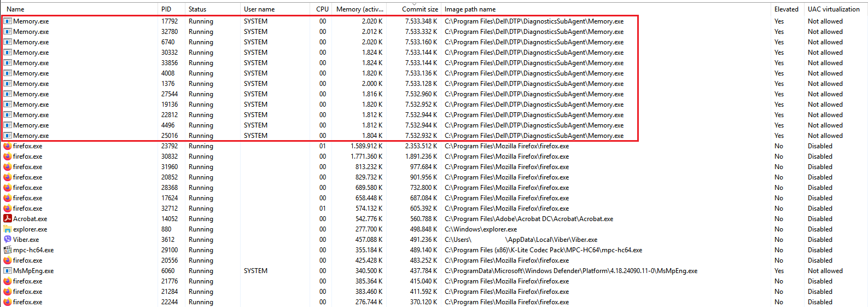868x307 pixels.
Task: Click the purple Viber.exe icon
Action: 8,239
